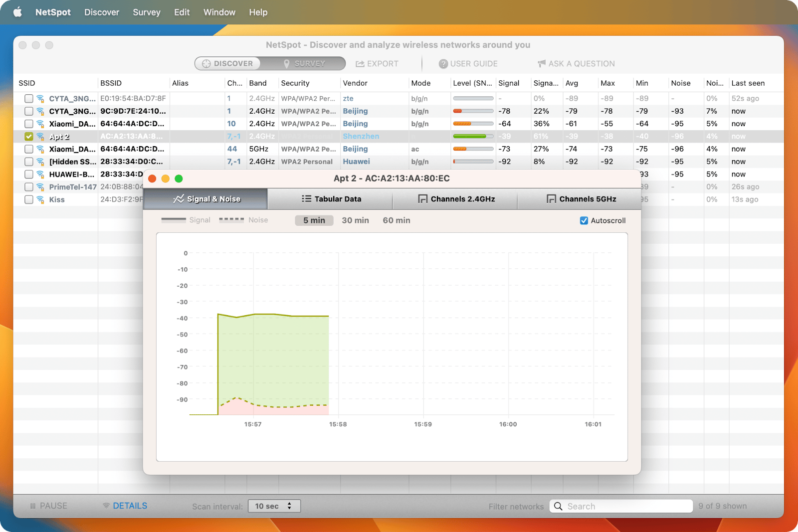Viewport: 798px width, 532px height.
Task: Switch to the Channels 5GHz tab
Action: coord(580,199)
